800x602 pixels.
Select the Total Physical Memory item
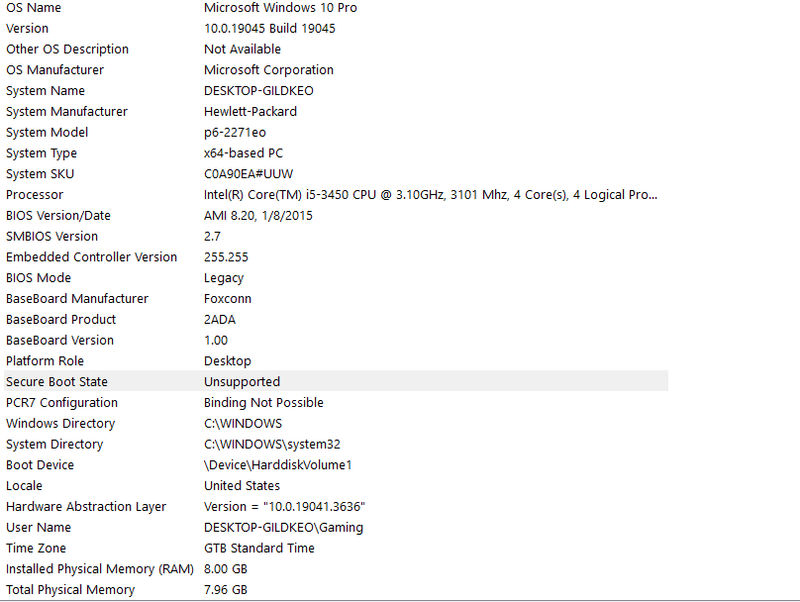pyautogui.click(x=70, y=590)
